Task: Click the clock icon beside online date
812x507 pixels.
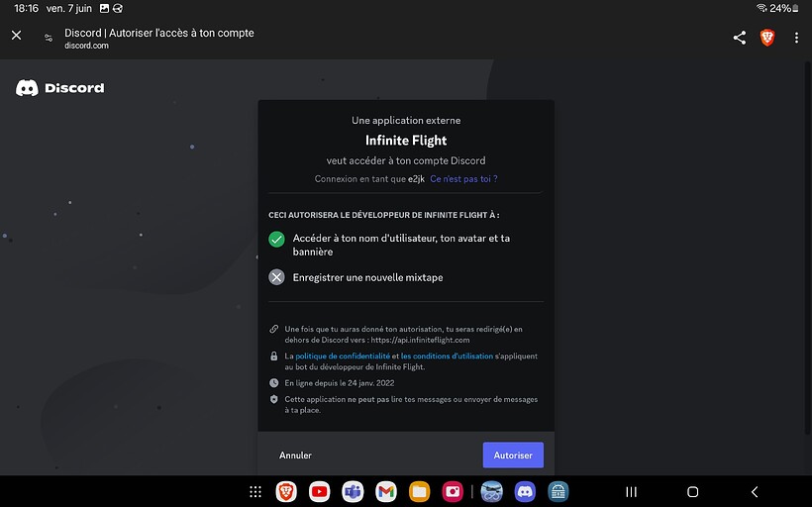Action: (x=274, y=383)
